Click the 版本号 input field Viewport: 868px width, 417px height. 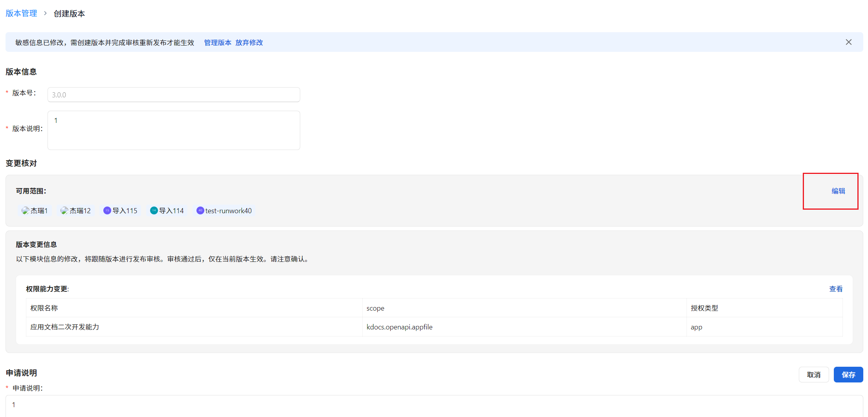point(173,94)
